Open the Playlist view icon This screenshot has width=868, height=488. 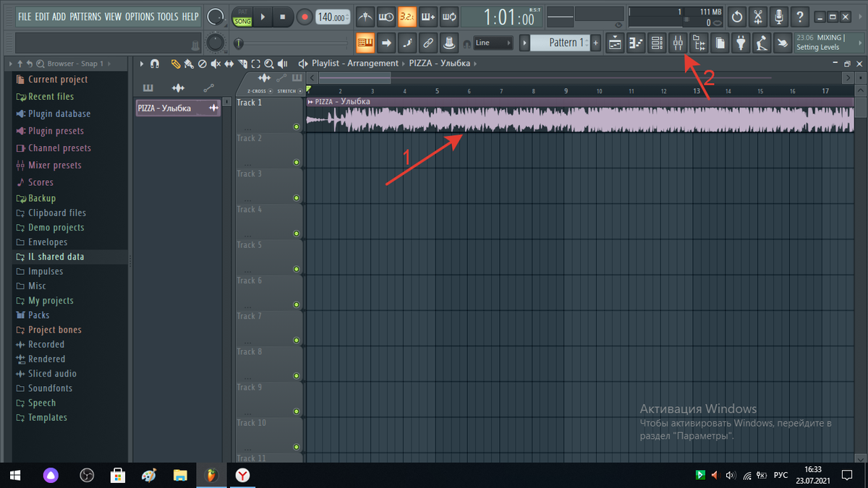pyautogui.click(x=616, y=43)
